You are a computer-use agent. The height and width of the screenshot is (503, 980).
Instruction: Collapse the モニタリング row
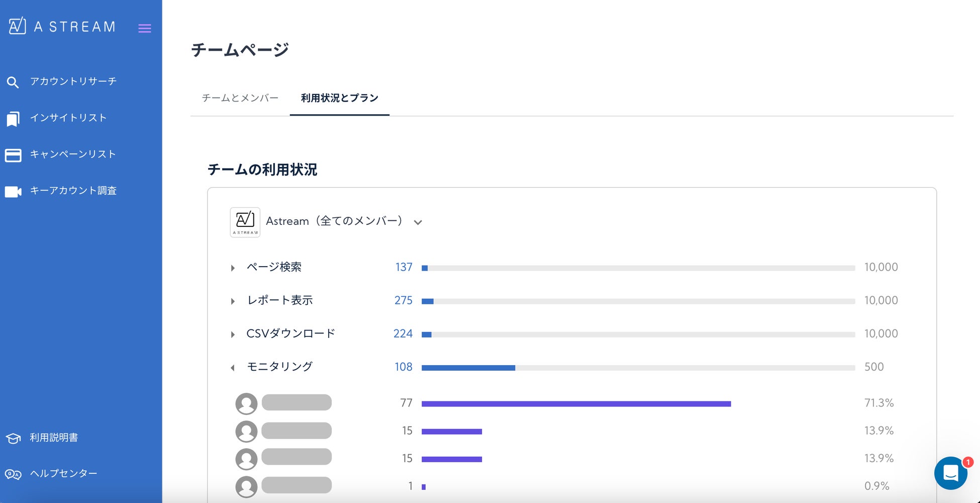233,368
